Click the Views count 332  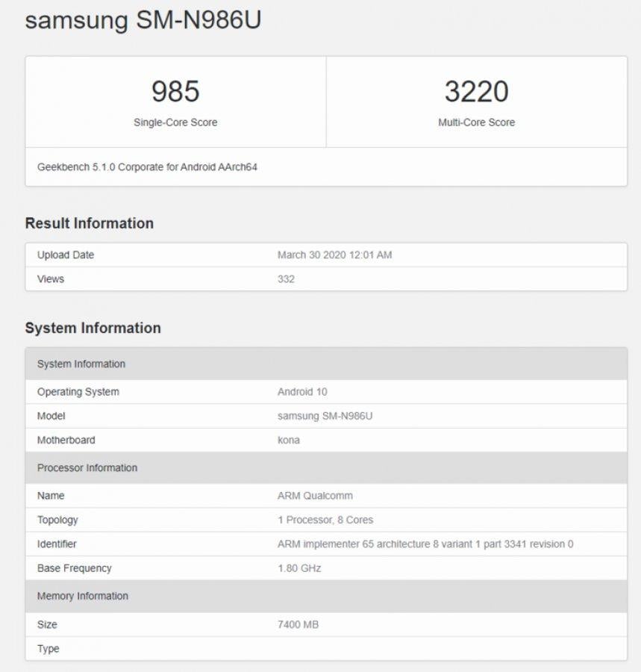click(286, 279)
